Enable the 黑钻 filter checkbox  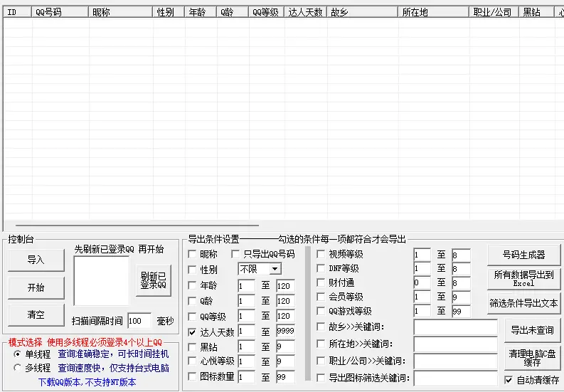(x=192, y=347)
